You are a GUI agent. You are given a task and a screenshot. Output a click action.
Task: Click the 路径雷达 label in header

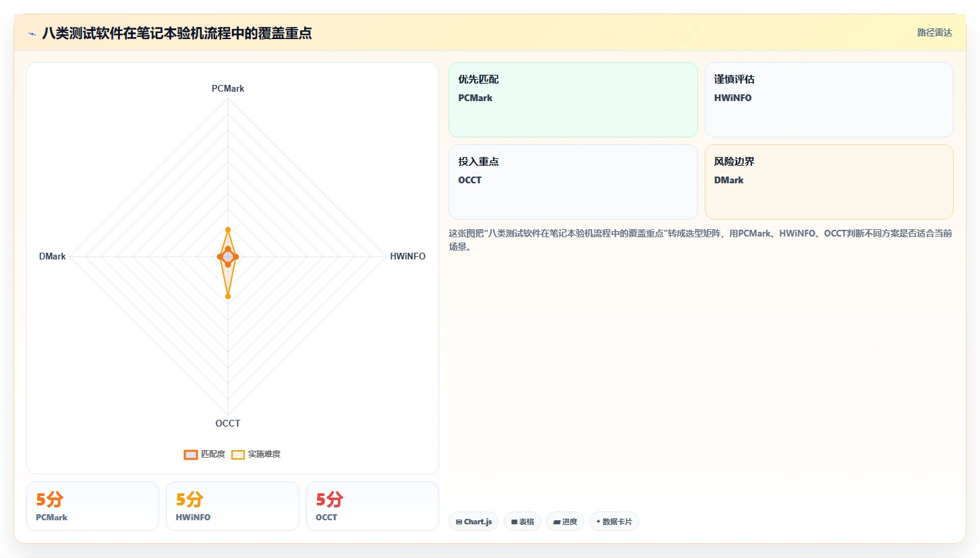[934, 32]
